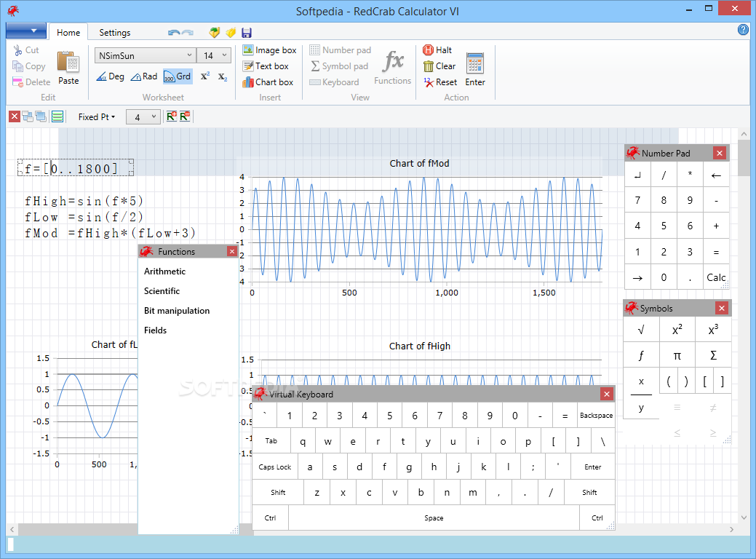
Task: Click the 7 key on the Number Pad
Action: (637, 200)
